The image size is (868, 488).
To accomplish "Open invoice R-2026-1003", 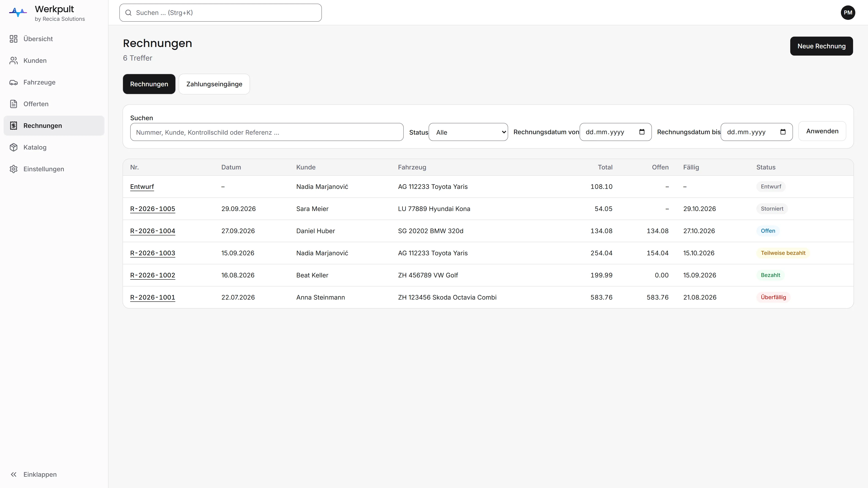I will 153,253.
